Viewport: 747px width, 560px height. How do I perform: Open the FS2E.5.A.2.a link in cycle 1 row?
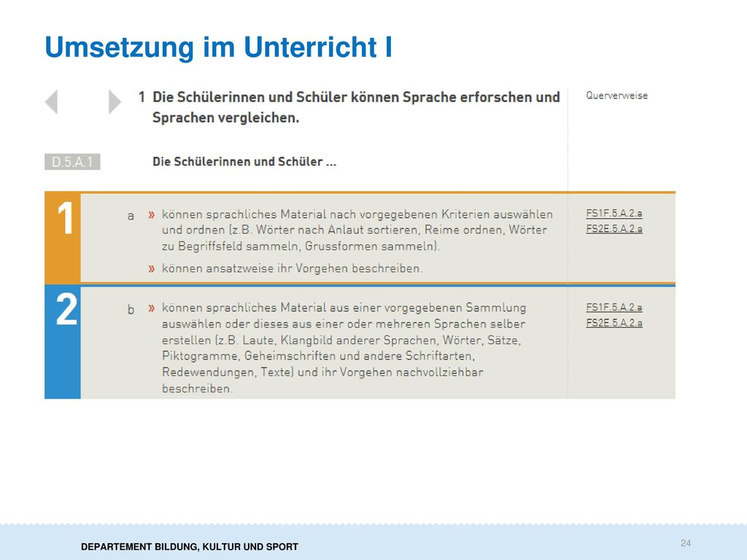(614, 229)
